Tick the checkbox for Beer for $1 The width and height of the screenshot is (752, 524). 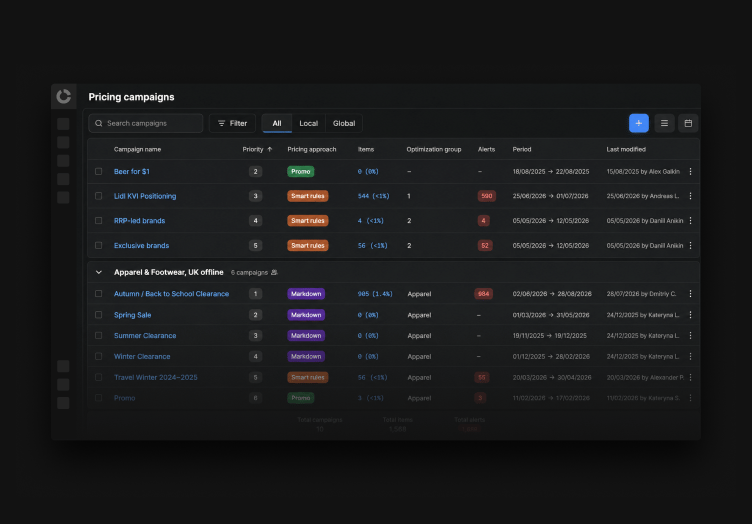(98, 171)
